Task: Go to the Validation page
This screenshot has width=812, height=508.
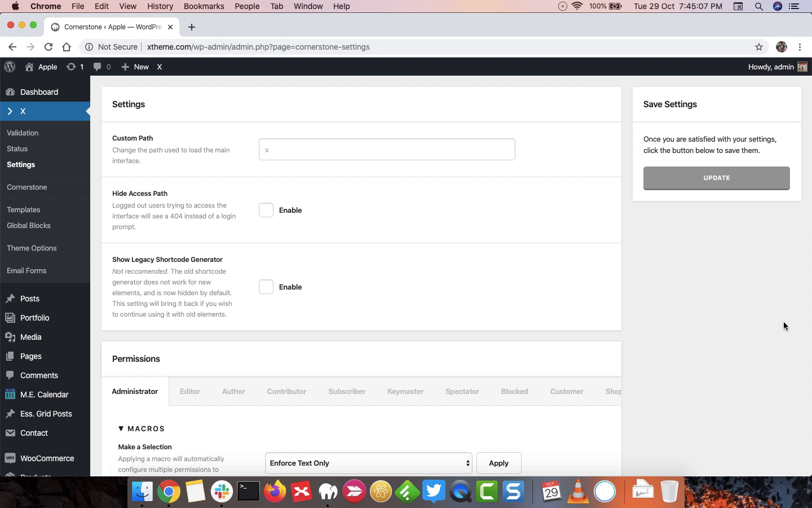Action: [23, 133]
